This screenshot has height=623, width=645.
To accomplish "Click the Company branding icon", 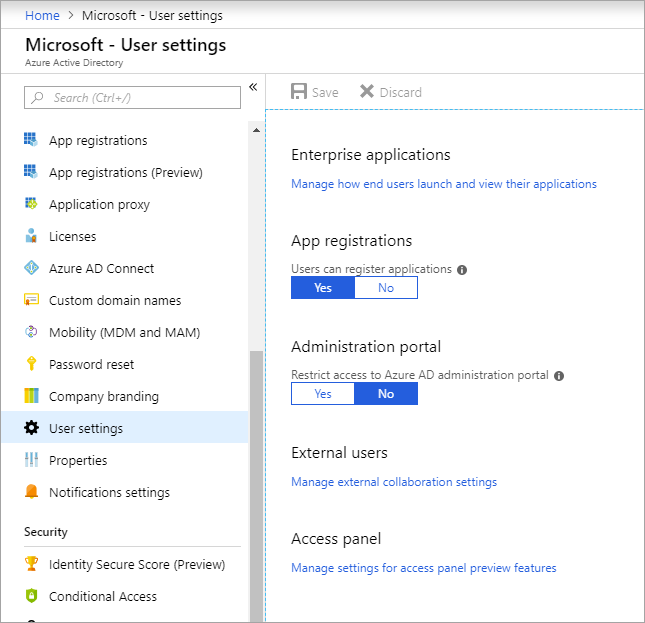I will point(31,396).
